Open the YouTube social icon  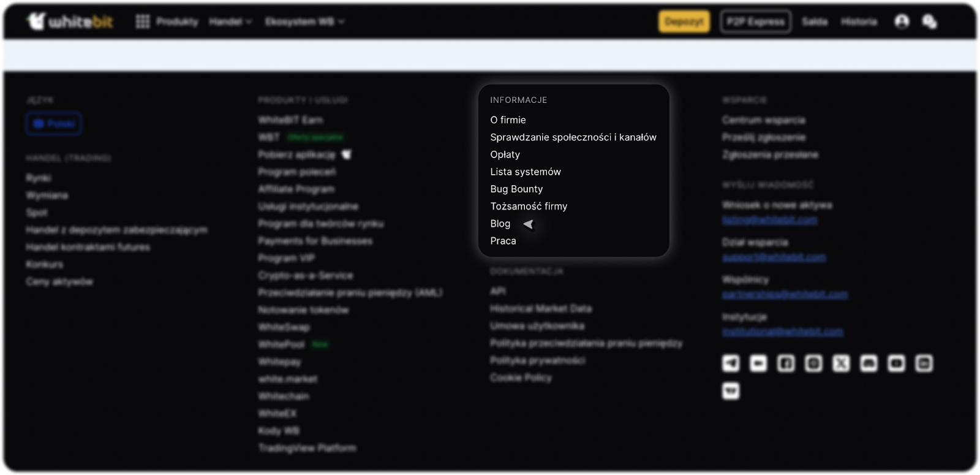point(896,363)
